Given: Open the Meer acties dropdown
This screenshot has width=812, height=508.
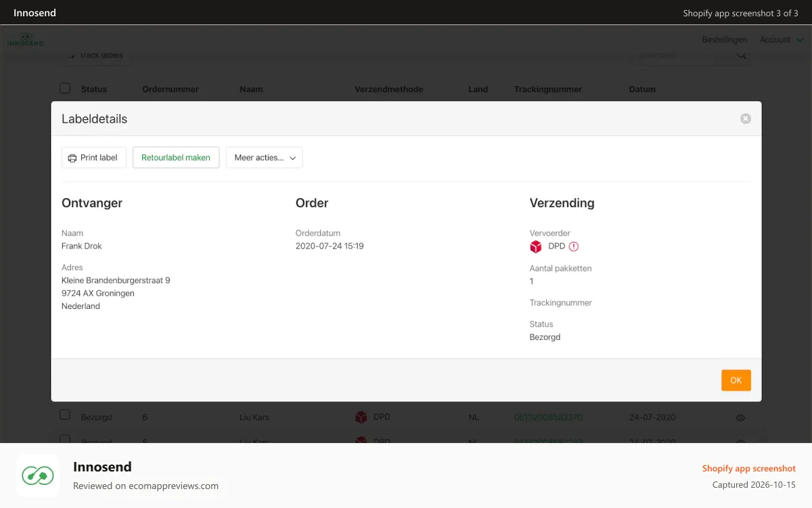Looking at the screenshot, I should click(264, 158).
